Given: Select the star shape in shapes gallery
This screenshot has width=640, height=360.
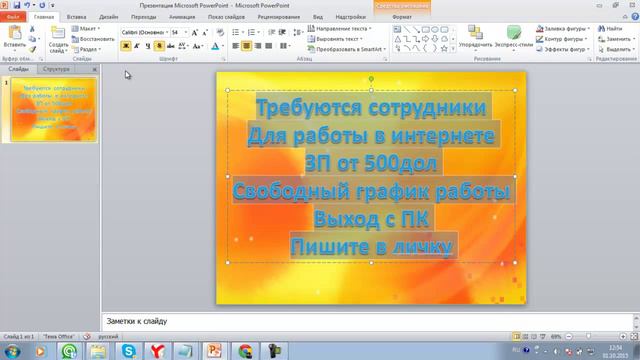Looking at the screenshot, I should 444,49.
